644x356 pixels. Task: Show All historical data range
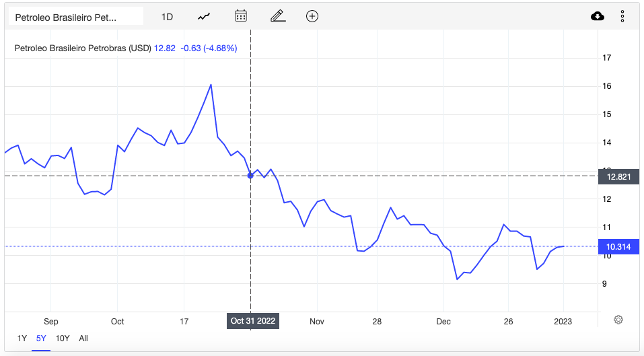coord(83,339)
